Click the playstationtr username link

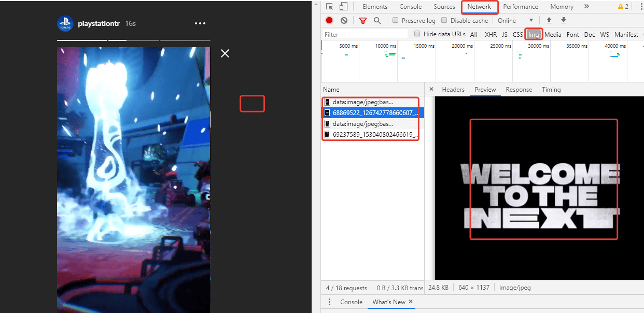[x=99, y=24]
